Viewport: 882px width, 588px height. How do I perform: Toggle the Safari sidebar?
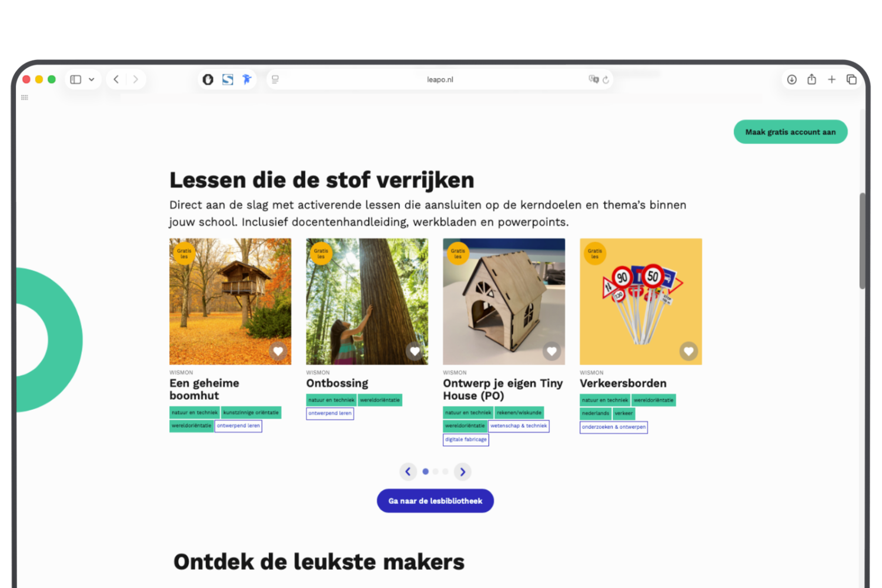click(x=76, y=79)
